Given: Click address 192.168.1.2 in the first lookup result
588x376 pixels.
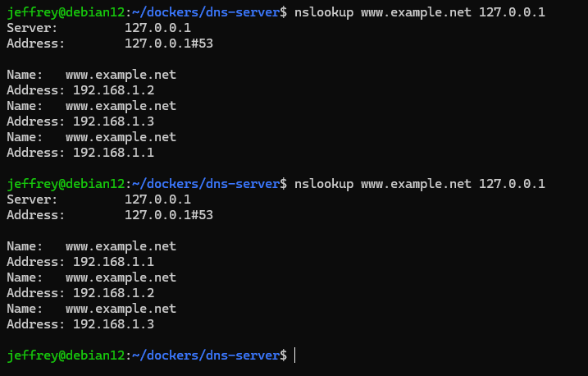Looking at the screenshot, I should [x=113, y=90].
